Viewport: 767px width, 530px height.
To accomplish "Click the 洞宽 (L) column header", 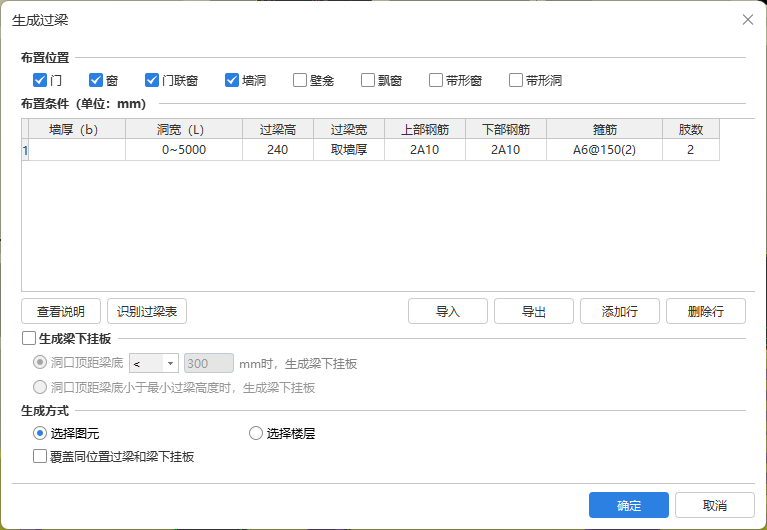I will click(184, 129).
